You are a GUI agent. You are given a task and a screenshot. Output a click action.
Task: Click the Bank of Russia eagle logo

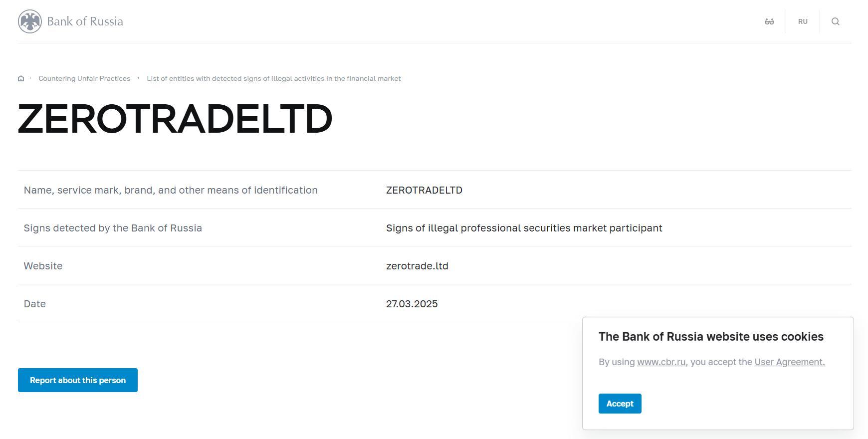pos(30,21)
